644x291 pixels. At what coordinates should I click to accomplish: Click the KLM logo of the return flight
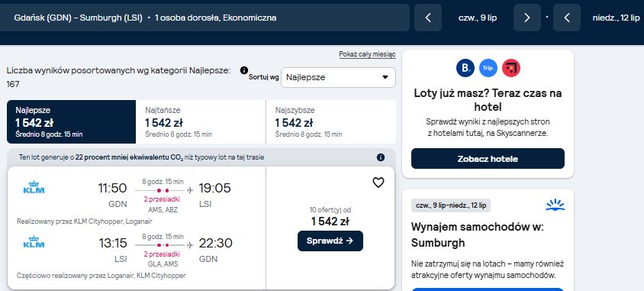click(34, 242)
